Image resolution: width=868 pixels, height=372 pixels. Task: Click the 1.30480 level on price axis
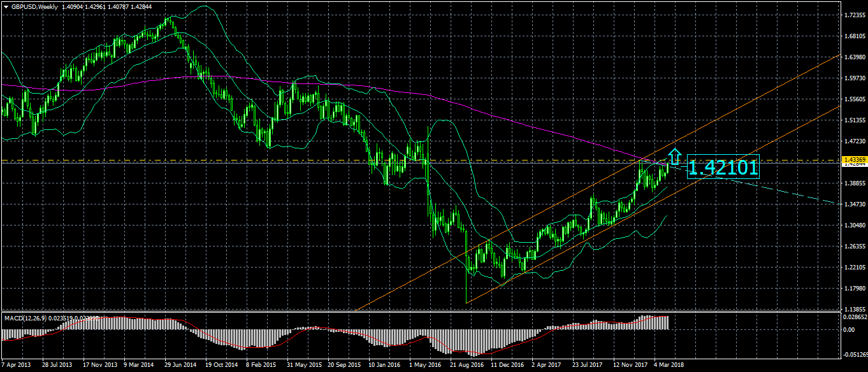click(853, 225)
